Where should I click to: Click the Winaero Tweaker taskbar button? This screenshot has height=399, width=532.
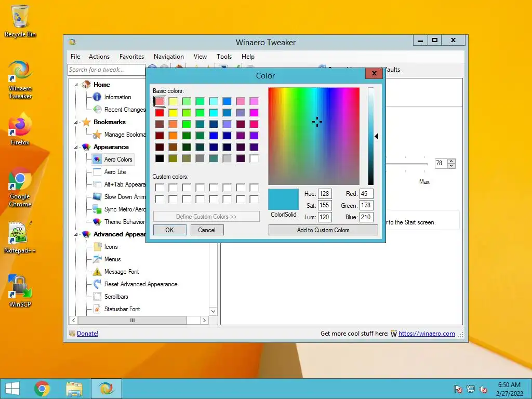click(x=106, y=389)
